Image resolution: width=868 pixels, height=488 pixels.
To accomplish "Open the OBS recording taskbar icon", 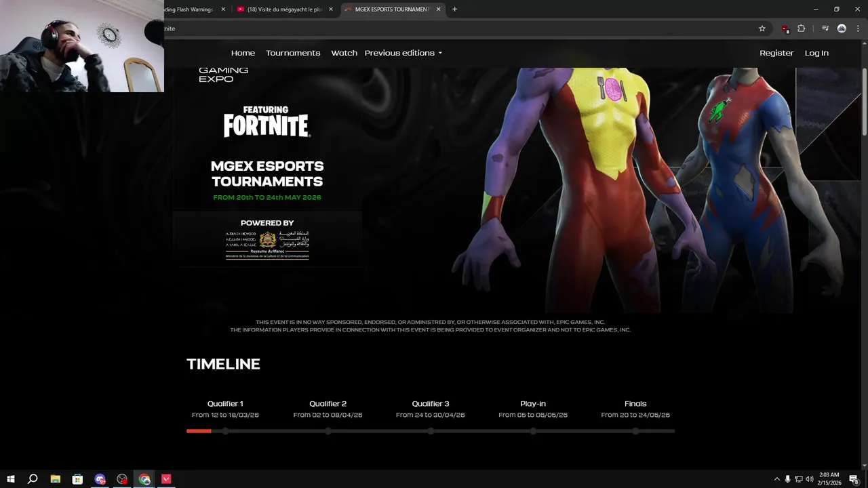I will pyautogui.click(x=122, y=479).
